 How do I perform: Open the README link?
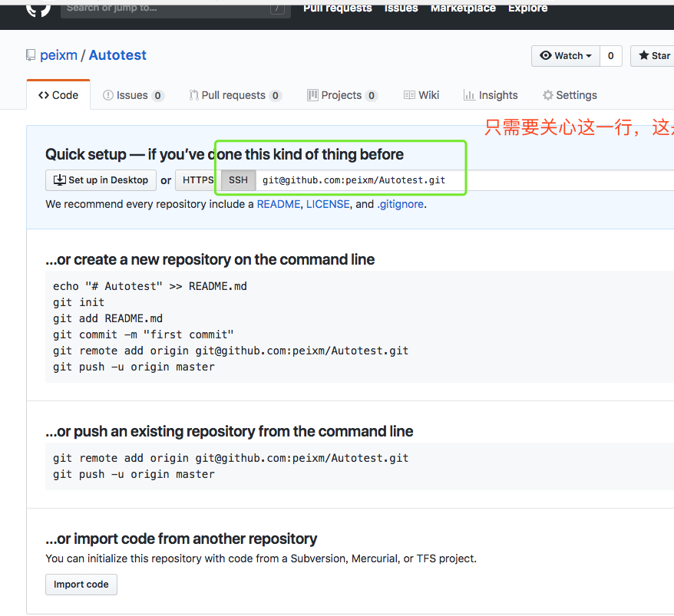tap(279, 204)
